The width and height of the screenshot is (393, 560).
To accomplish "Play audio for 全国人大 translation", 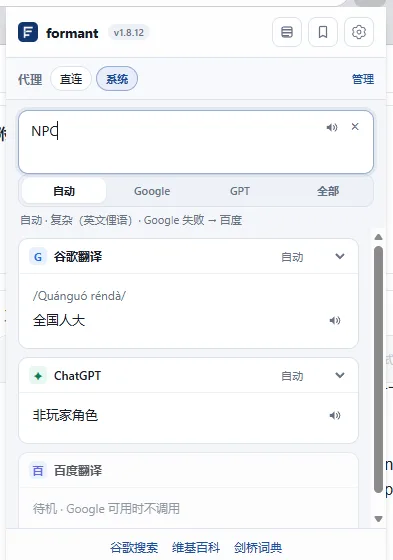I will click(x=335, y=320).
